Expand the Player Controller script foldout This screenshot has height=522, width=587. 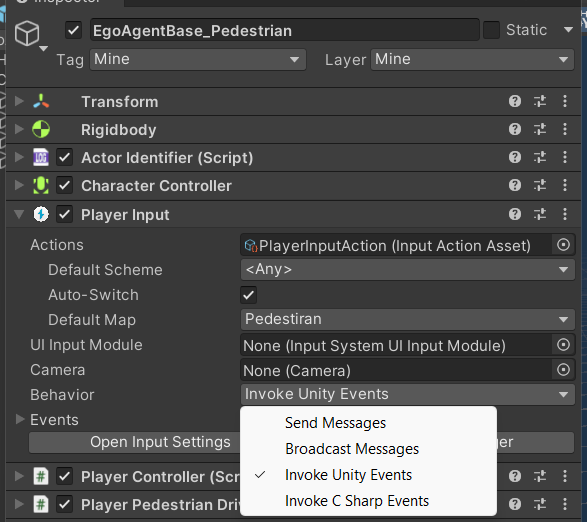pyautogui.click(x=19, y=476)
